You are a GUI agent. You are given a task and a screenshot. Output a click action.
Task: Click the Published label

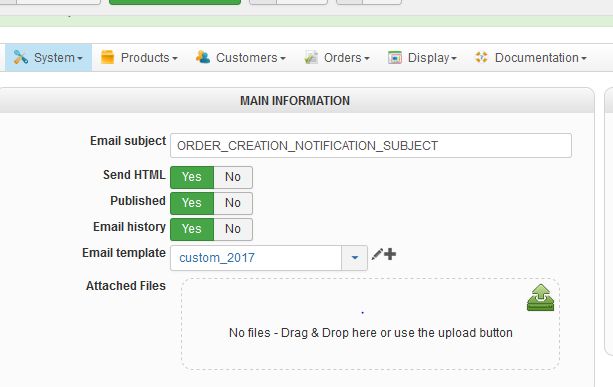[138, 201]
